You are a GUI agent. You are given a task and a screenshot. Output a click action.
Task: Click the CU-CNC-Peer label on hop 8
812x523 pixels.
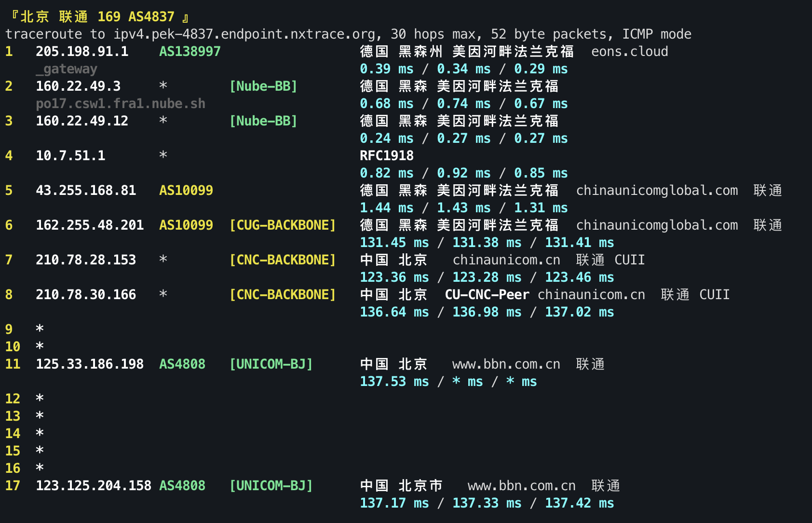click(487, 294)
